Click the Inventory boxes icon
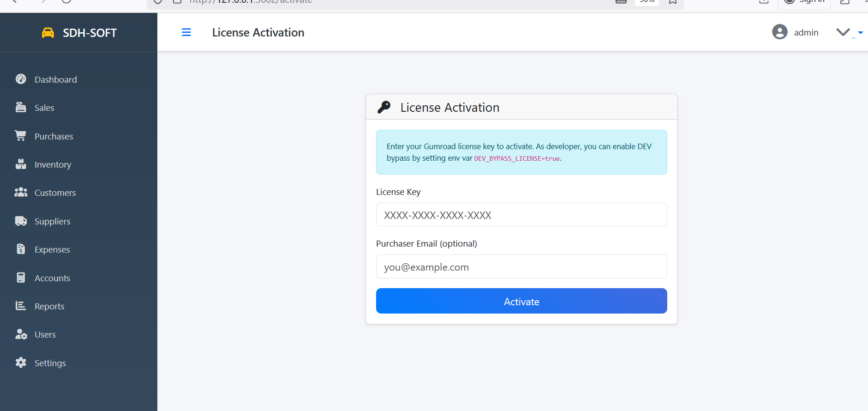This screenshot has height=411, width=868. [21, 164]
